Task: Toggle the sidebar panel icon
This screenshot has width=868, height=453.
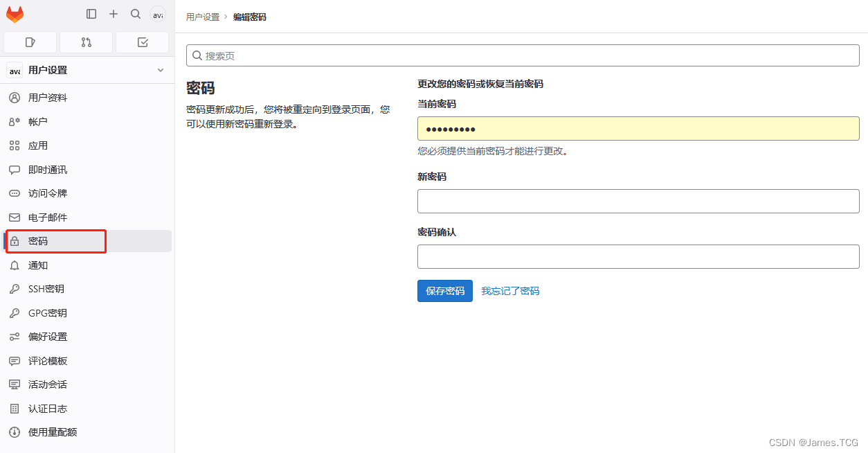Action: pos(91,14)
